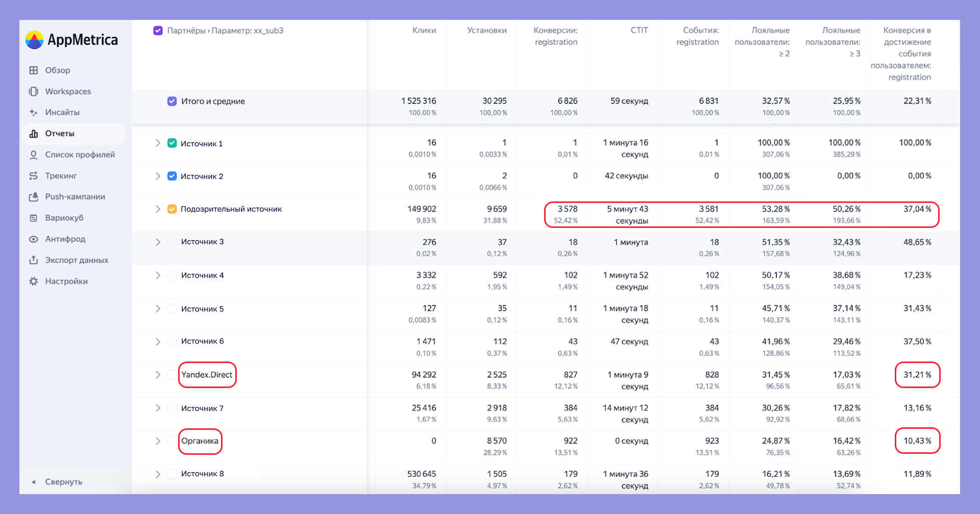Click Органика conversion value 10,43 %
This screenshot has height=514, width=980.
[917, 441]
